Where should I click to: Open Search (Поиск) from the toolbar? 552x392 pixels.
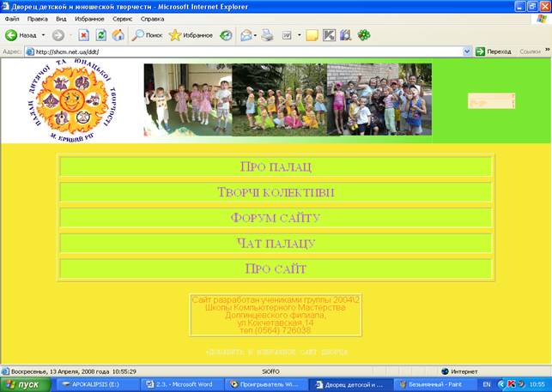coord(147,35)
